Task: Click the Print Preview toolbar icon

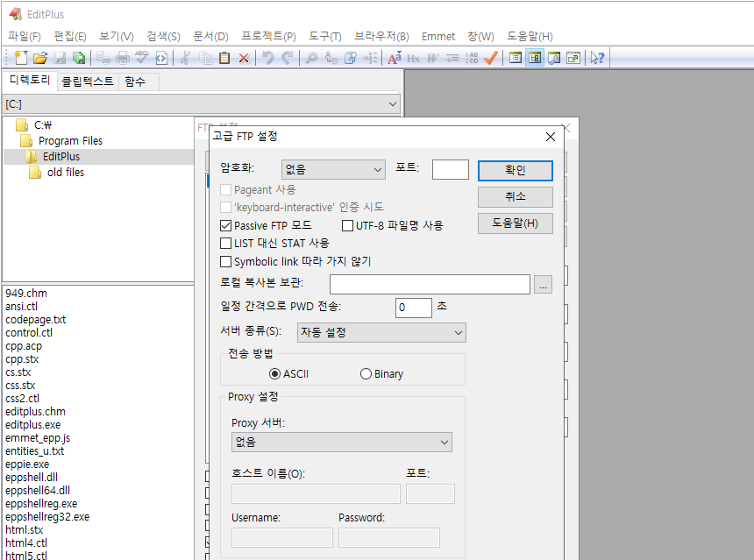Action: pyautogui.click(x=103, y=58)
